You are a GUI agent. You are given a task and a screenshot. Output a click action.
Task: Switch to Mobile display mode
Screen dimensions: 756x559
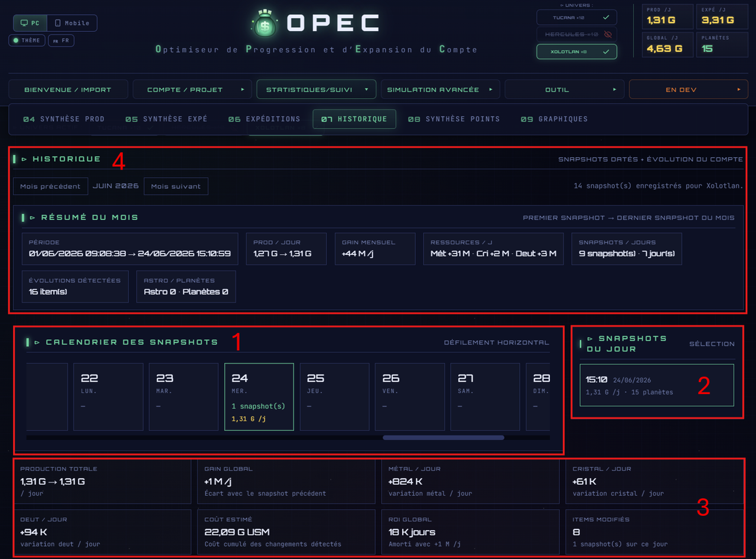72,23
